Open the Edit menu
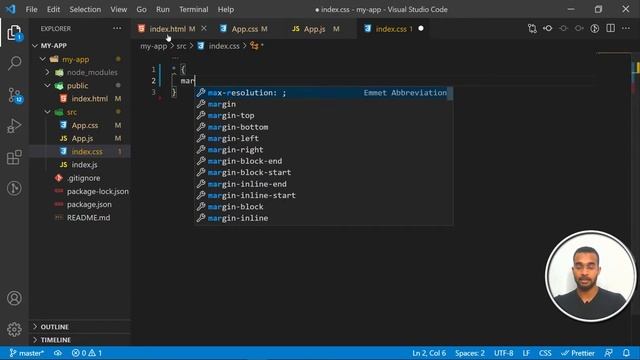Screen dimensions: 640x360 pyautogui.click(x=53, y=9)
